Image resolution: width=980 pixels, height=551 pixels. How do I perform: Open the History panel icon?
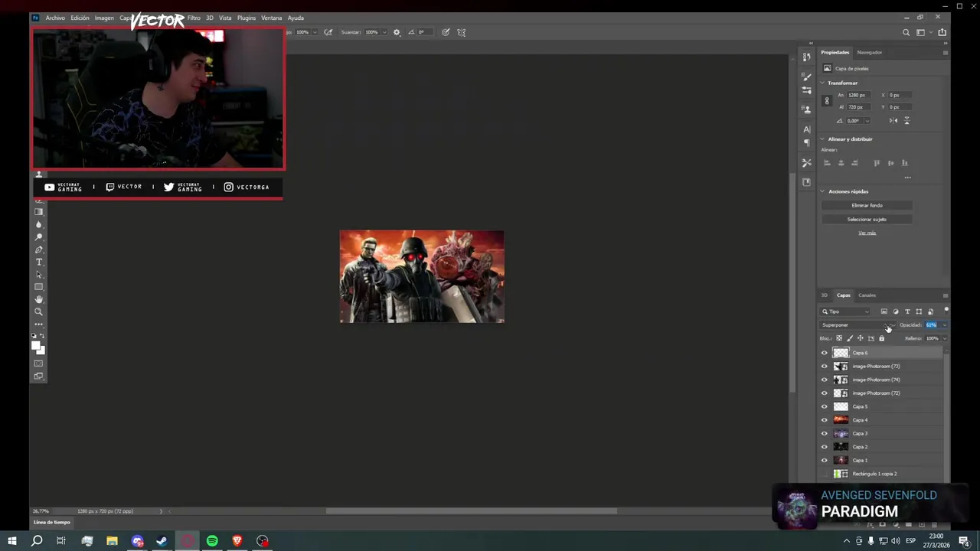click(806, 57)
